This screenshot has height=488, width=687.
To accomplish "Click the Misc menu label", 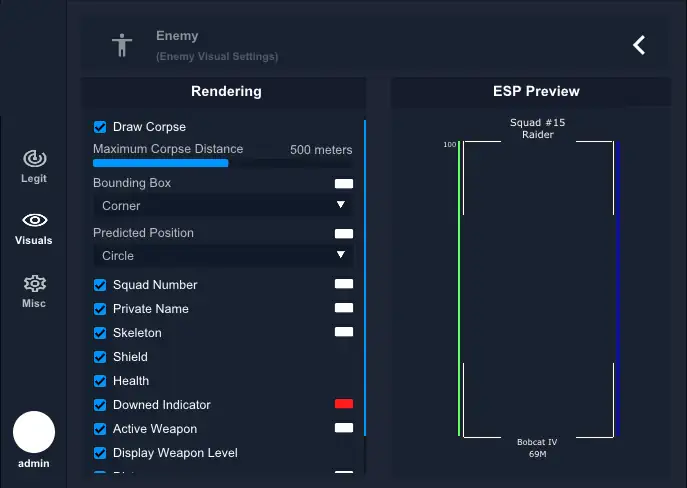I will click(x=34, y=304).
